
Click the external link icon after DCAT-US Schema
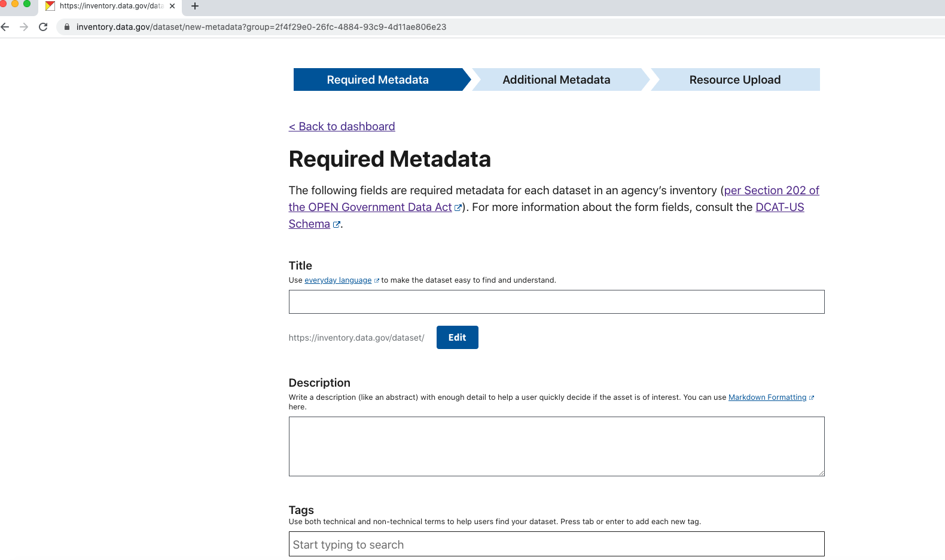coord(337,224)
